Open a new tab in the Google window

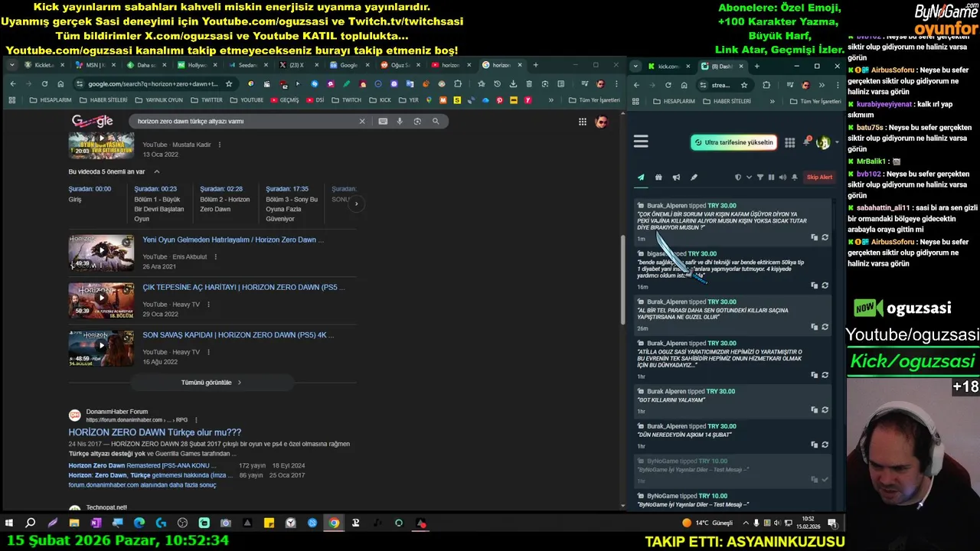tap(535, 65)
